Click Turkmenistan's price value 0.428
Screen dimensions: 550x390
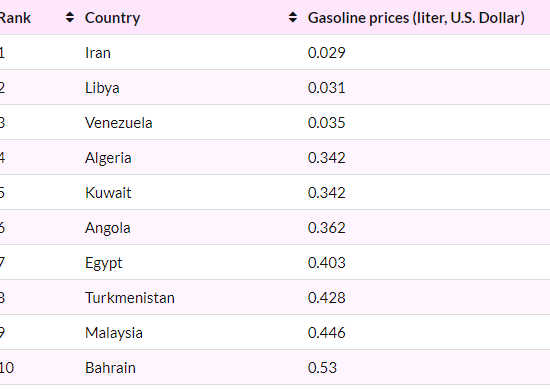[x=327, y=298]
